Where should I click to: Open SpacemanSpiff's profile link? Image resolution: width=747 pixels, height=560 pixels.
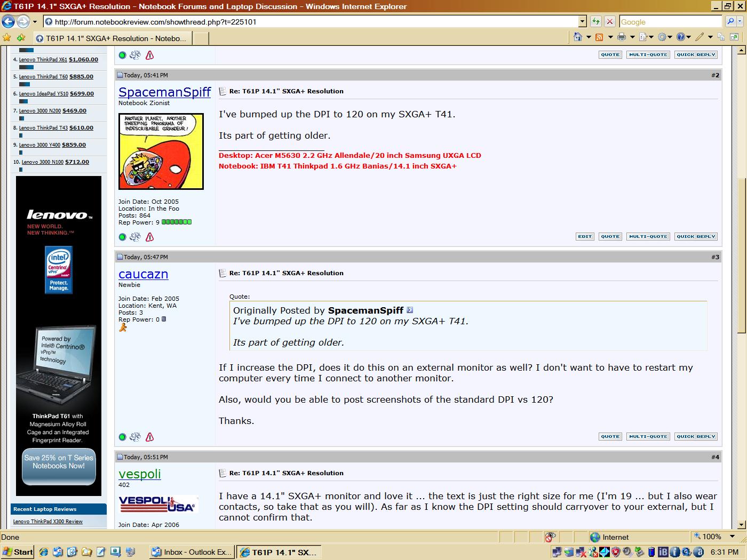165,92
